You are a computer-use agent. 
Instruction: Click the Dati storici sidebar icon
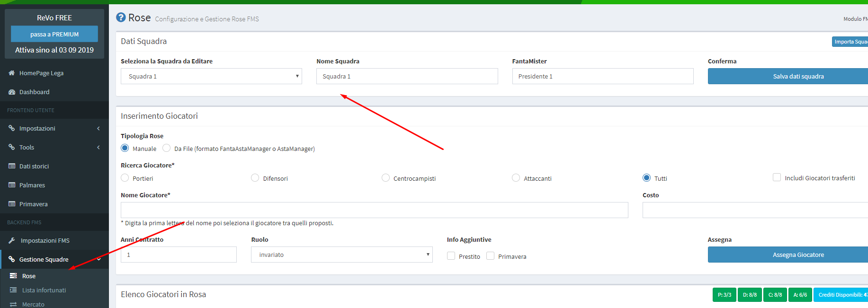12,166
